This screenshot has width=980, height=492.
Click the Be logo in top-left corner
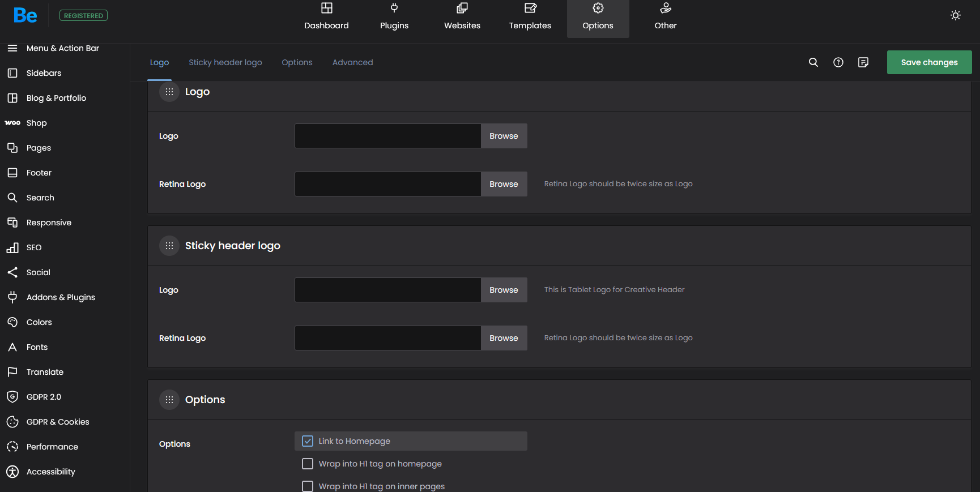point(25,15)
